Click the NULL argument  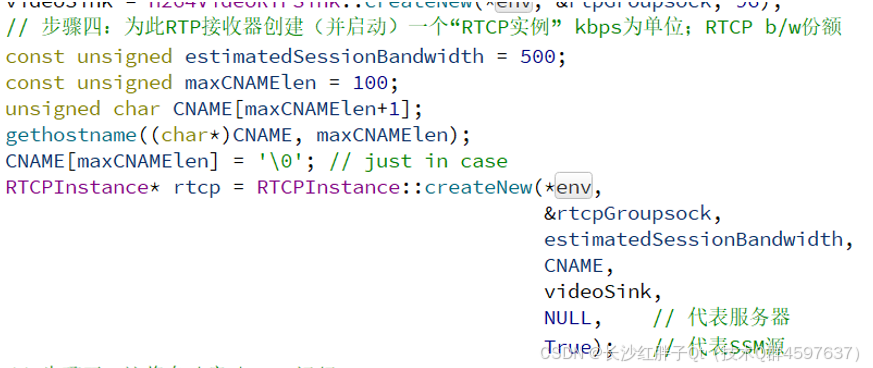click(567, 318)
